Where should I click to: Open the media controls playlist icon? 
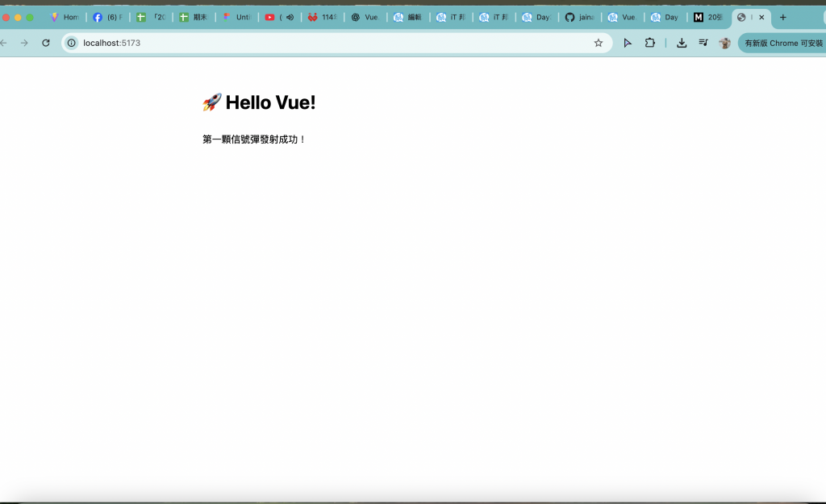click(703, 43)
